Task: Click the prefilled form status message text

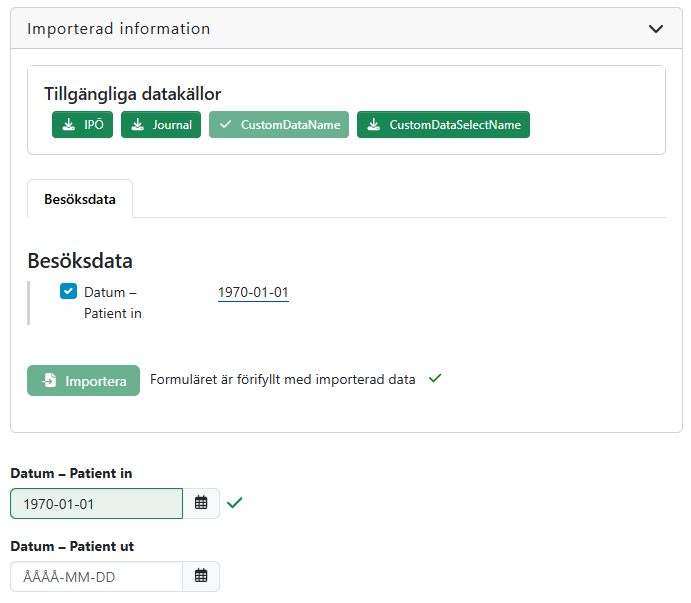Action: pos(282,380)
